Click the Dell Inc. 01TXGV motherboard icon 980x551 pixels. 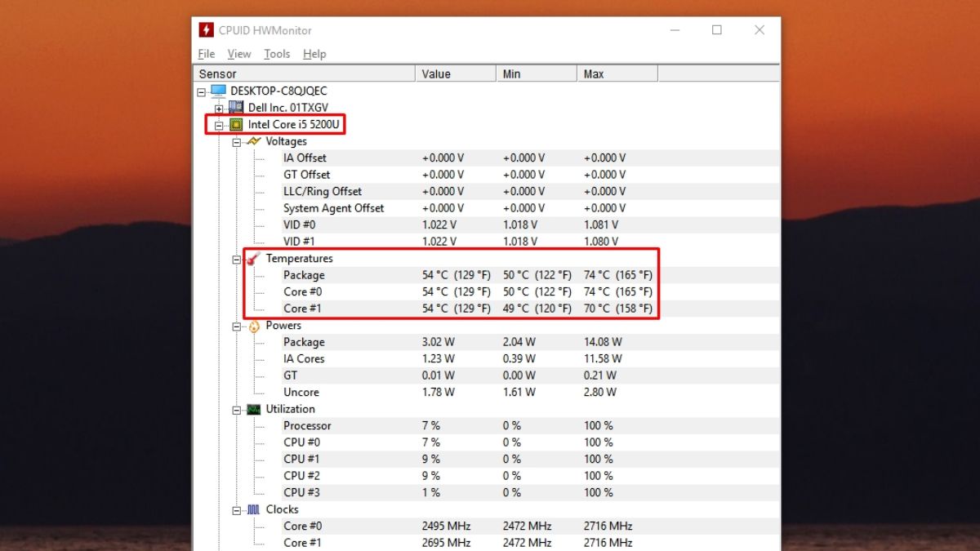pyautogui.click(x=236, y=108)
